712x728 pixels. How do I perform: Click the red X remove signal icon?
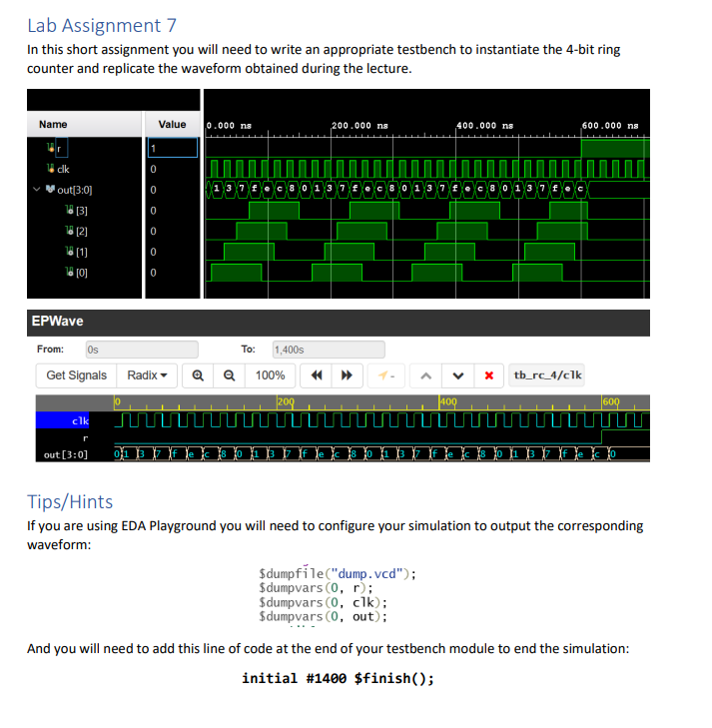(488, 375)
